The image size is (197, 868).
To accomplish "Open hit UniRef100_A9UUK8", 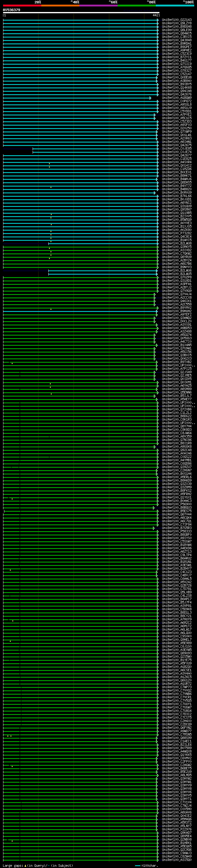I will pyautogui.click(x=177, y=447).
